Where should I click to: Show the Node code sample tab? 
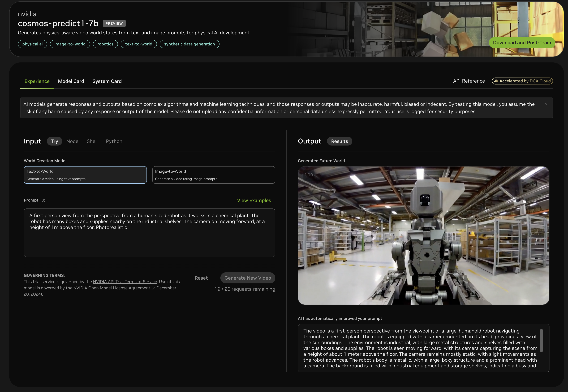[72, 141]
